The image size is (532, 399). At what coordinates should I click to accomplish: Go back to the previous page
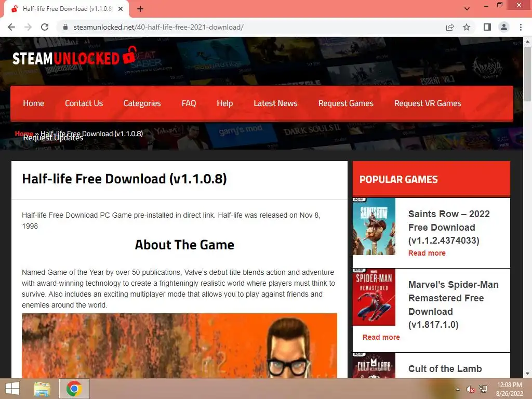pyautogui.click(x=11, y=27)
